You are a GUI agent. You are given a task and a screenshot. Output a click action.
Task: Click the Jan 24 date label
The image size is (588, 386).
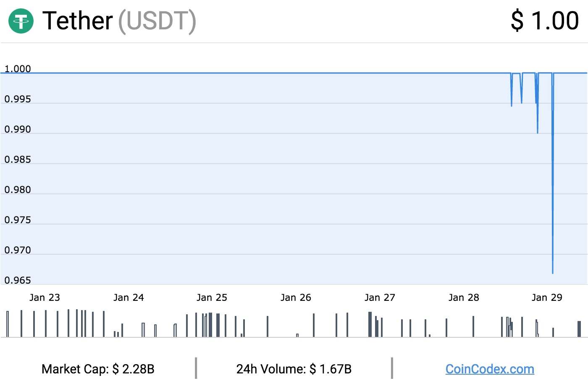129,297
